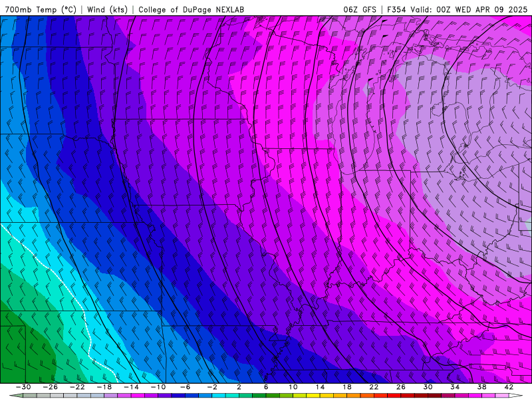Click the 22 legend value
The height and width of the screenshot is (399, 532).
(374, 387)
